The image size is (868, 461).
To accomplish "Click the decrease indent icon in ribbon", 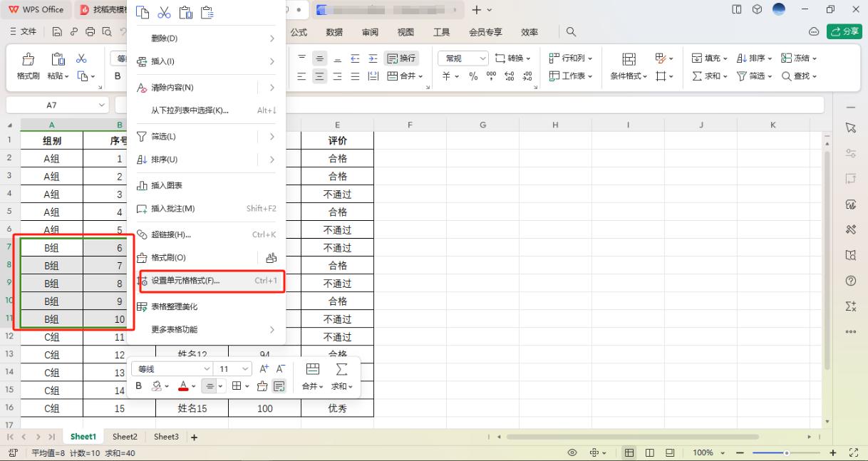I will 355,58.
